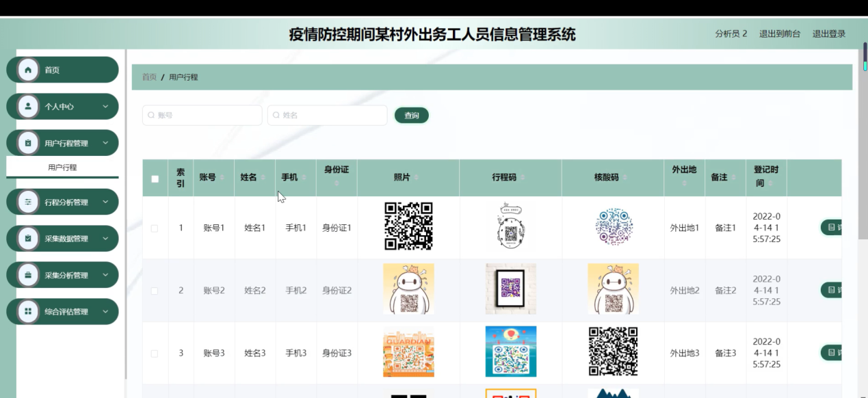Click the 姓名 search input field
Image resolution: width=868 pixels, height=398 pixels.
[x=328, y=116]
